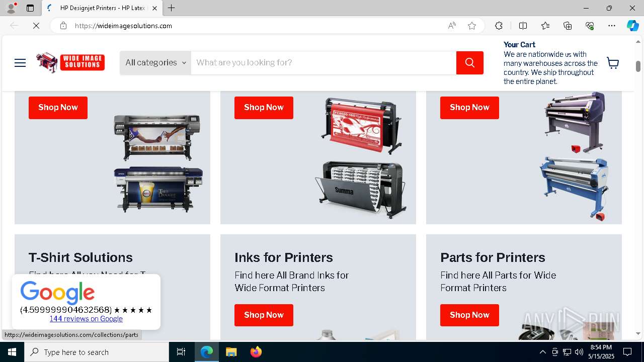View site information lock icon
The width and height of the screenshot is (644, 362).
point(63,26)
